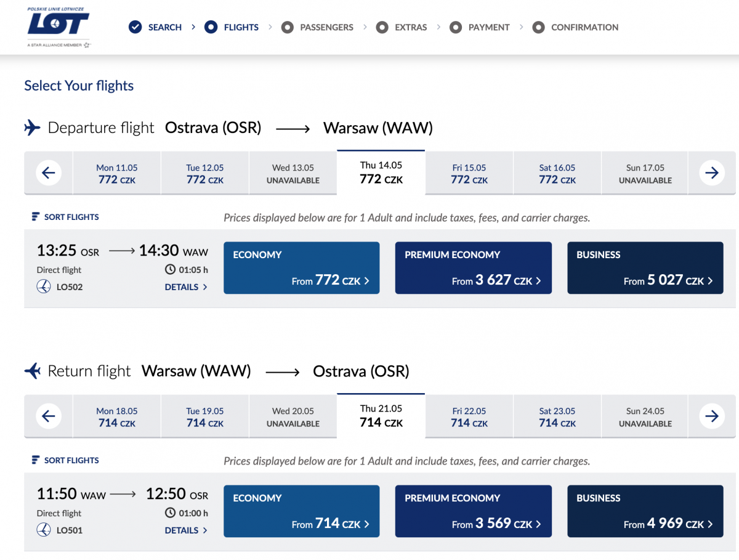Select return date Fri 22.05 tab
This screenshot has width=739, height=560.
[469, 417]
